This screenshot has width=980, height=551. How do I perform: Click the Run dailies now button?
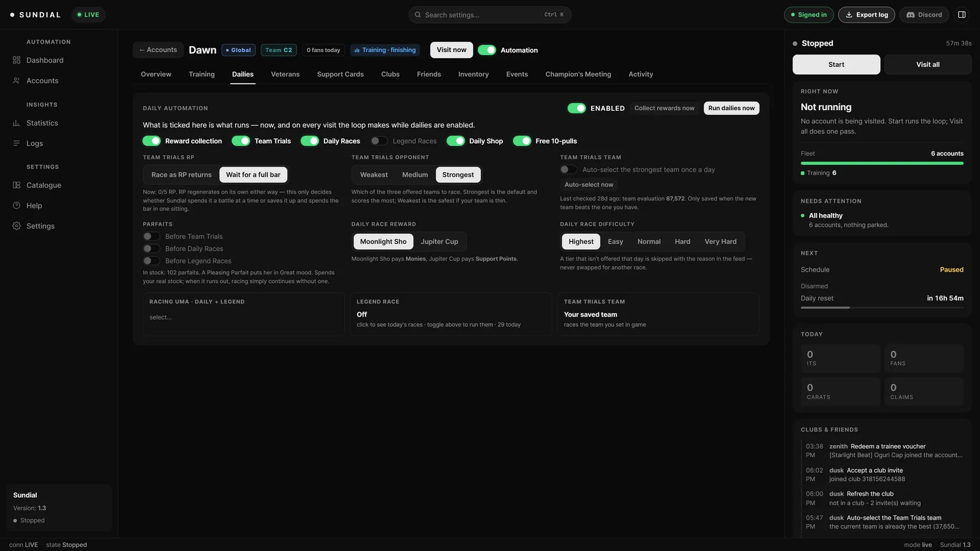point(731,108)
